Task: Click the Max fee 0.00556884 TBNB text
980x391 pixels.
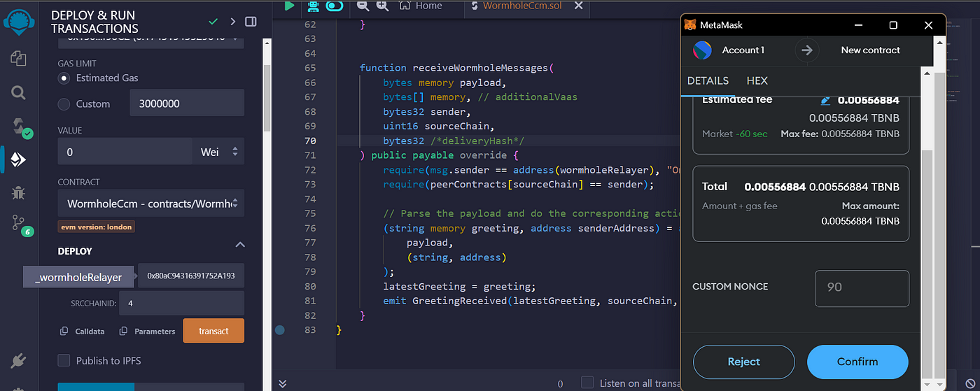Action: click(840, 134)
